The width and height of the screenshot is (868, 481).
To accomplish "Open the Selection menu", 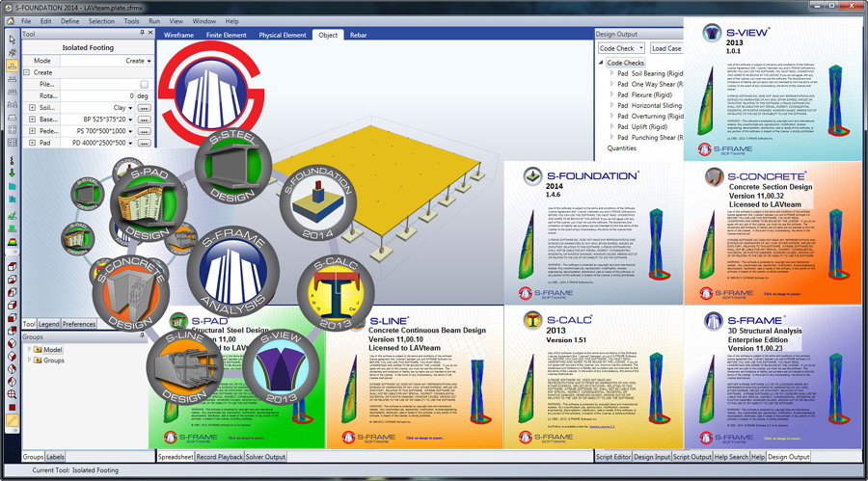I will 101,21.
